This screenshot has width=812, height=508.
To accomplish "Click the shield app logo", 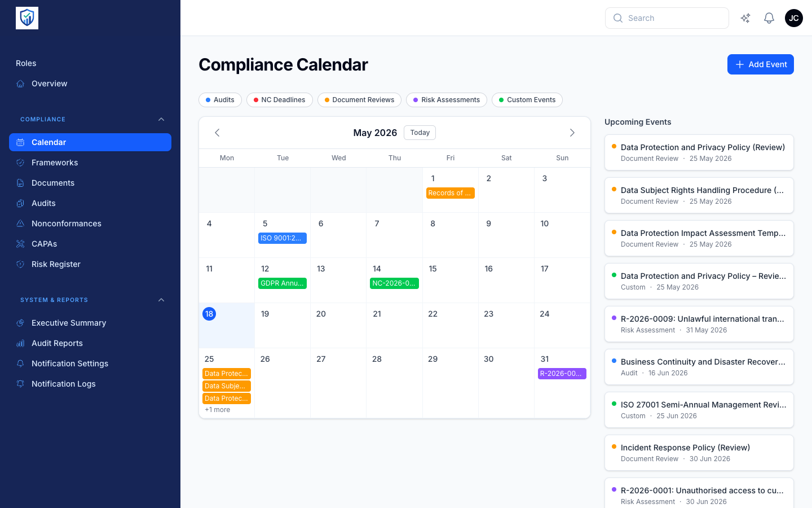I will coord(27,18).
